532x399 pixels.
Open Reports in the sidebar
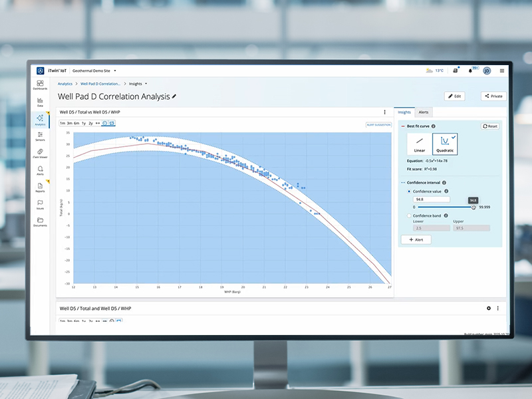[40, 187]
